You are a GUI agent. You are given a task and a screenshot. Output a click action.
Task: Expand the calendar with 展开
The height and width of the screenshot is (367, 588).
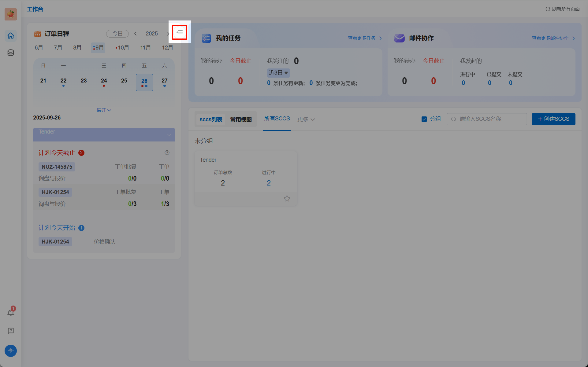pyautogui.click(x=104, y=110)
